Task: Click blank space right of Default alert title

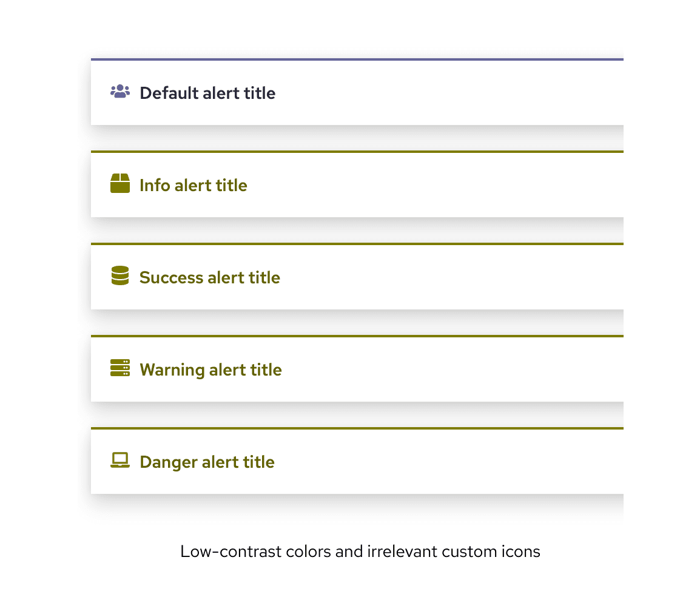Action: pyautogui.click(x=449, y=93)
